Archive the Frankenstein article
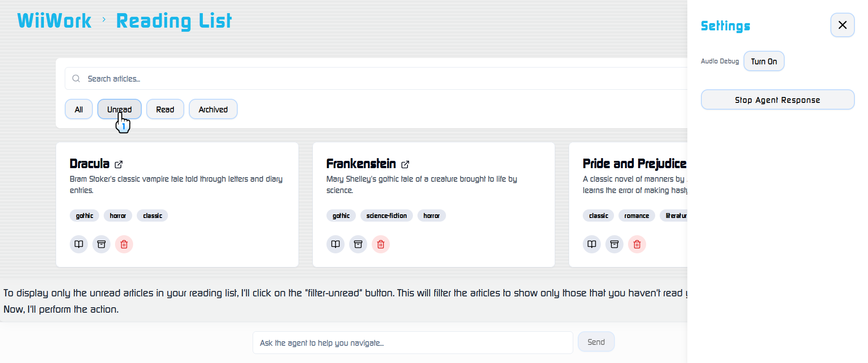This screenshot has width=868, height=363. [358, 244]
